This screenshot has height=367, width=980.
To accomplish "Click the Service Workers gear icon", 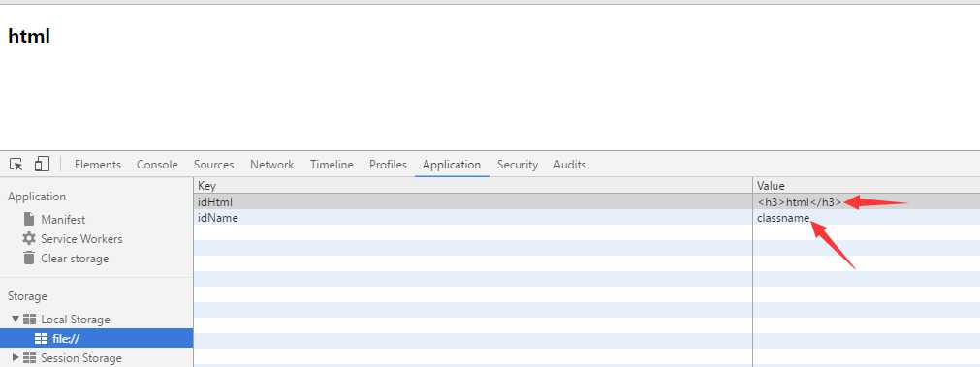I will tap(29, 238).
